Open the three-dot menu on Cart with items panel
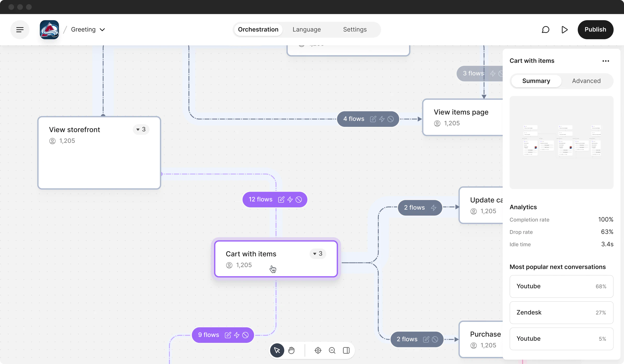 point(605,61)
